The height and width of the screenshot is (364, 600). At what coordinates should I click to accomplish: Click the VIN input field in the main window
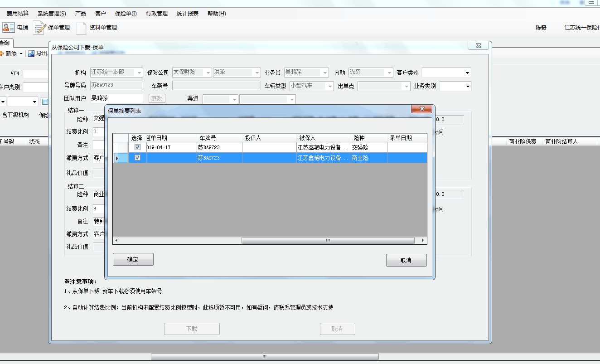point(36,73)
